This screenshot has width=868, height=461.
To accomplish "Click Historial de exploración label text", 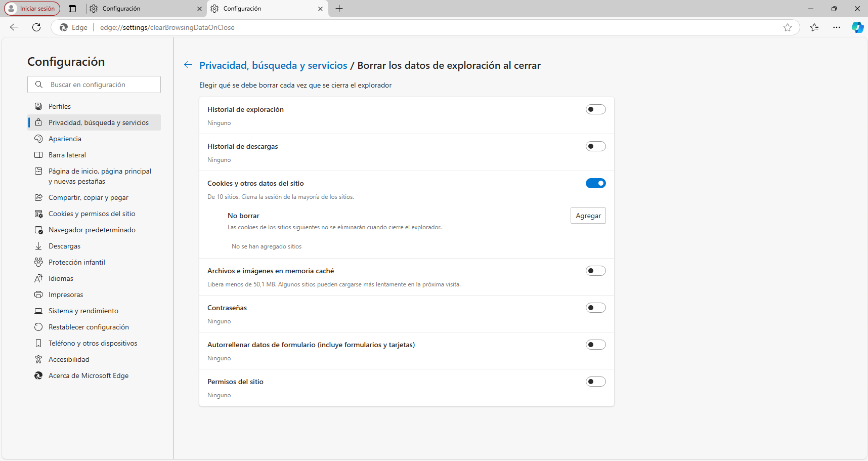I will (x=245, y=109).
